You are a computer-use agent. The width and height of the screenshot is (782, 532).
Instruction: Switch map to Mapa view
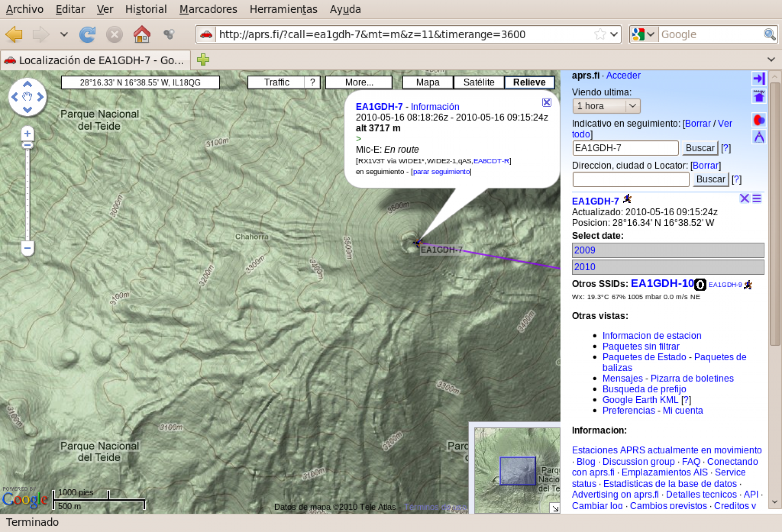click(x=428, y=82)
